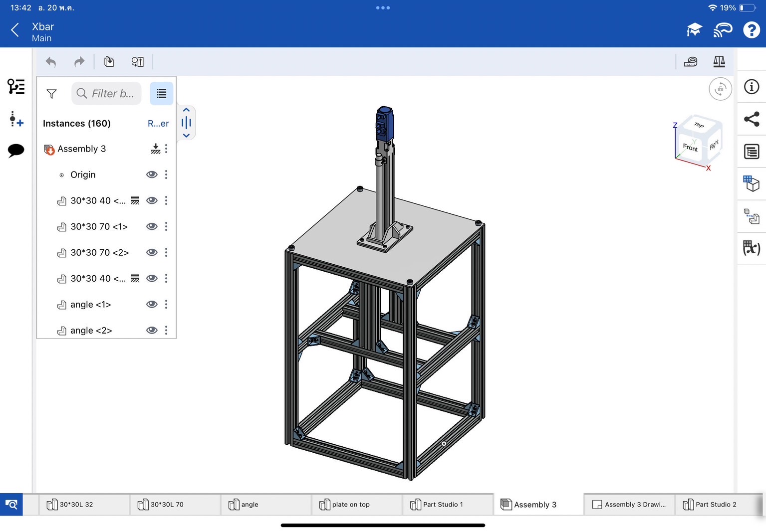The height and width of the screenshot is (532, 766).
Task: Open the variable table (x) icon
Action: click(752, 248)
